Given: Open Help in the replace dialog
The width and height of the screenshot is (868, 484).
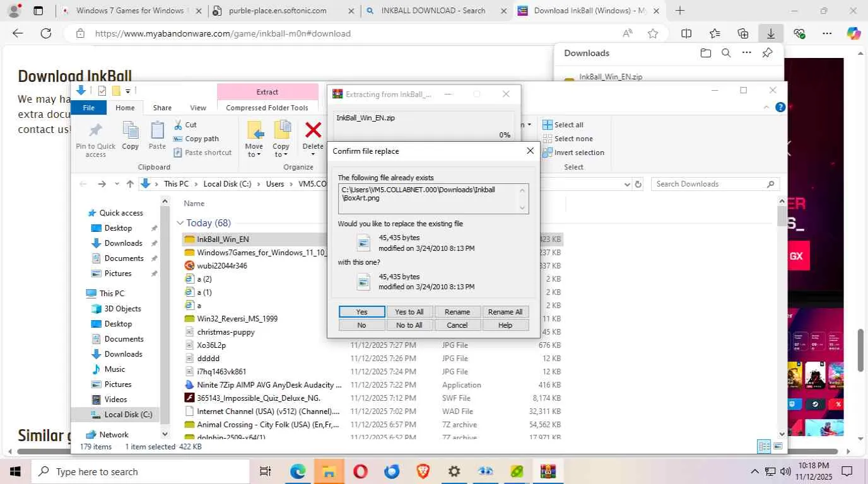Looking at the screenshot, I should tap(505, 325).
